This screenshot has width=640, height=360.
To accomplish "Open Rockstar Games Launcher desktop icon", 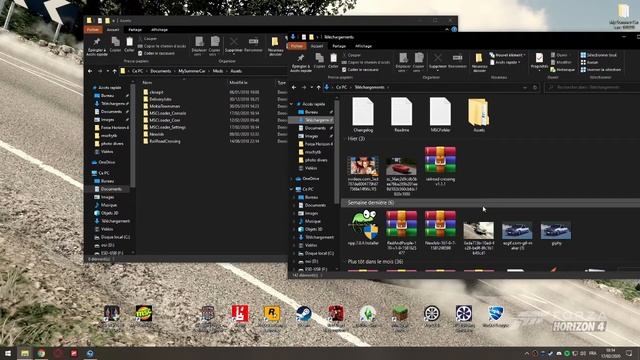I will (x=272, y=316).
